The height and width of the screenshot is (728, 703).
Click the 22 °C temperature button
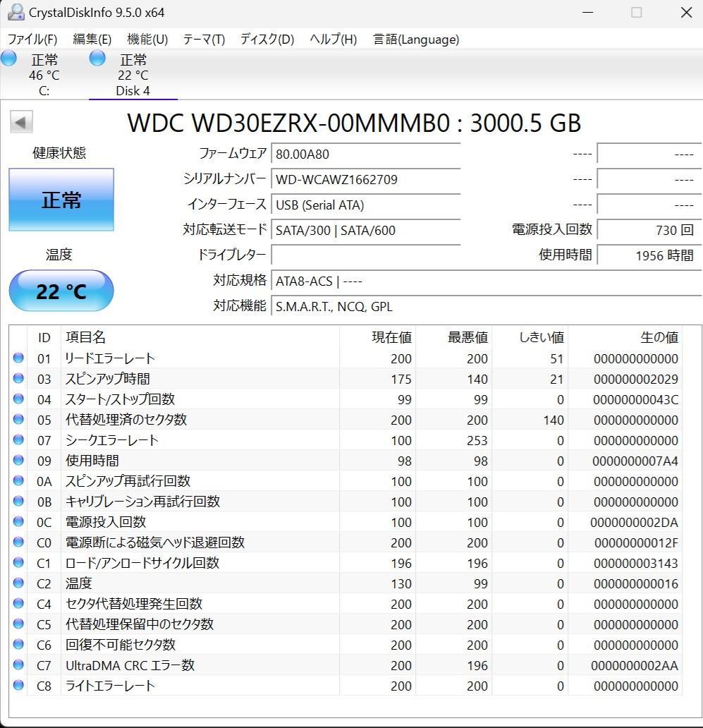click(61, 291)
